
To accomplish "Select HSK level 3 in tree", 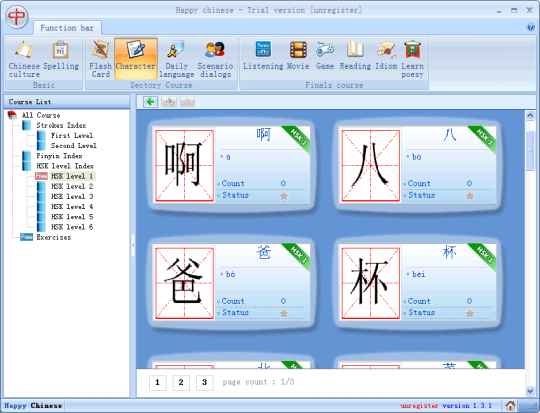I will point(72,196).
